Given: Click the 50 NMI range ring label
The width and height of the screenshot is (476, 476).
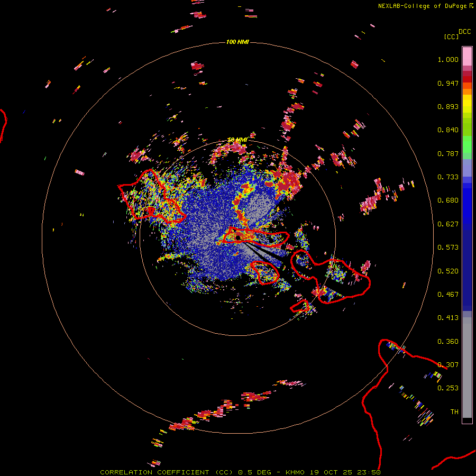Looking at the screenshot, I should pyautogui.click(x=237, y=140).
